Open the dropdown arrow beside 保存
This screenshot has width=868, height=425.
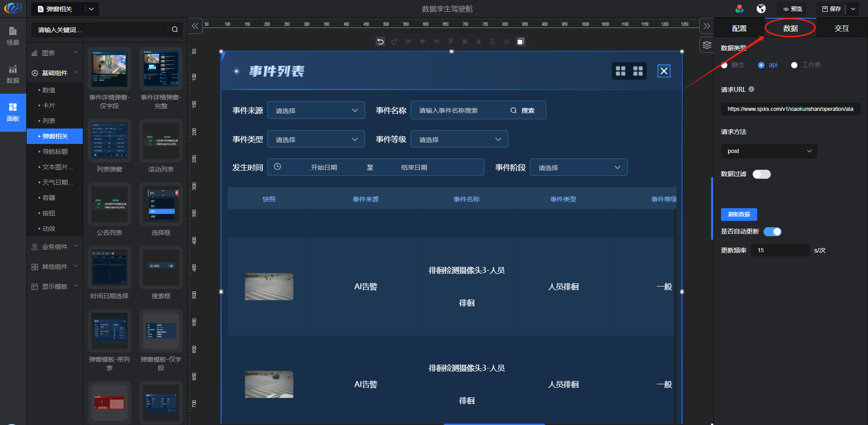853,9
